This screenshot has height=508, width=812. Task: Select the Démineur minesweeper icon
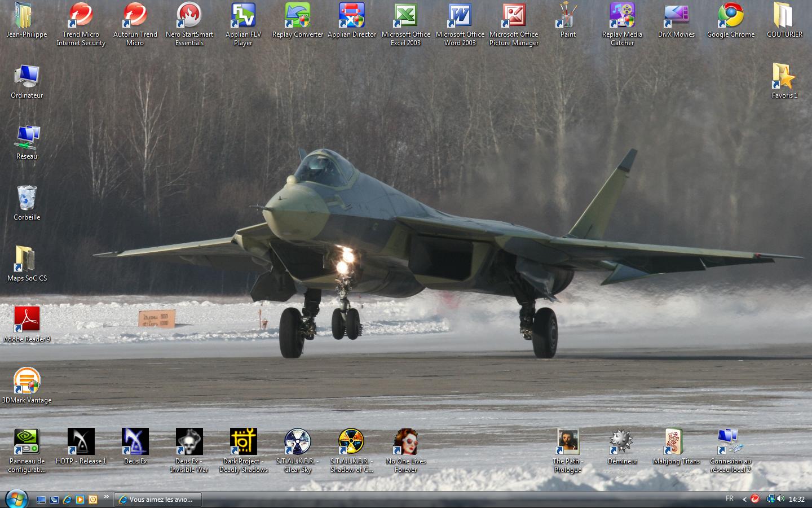tap(622, 442)
